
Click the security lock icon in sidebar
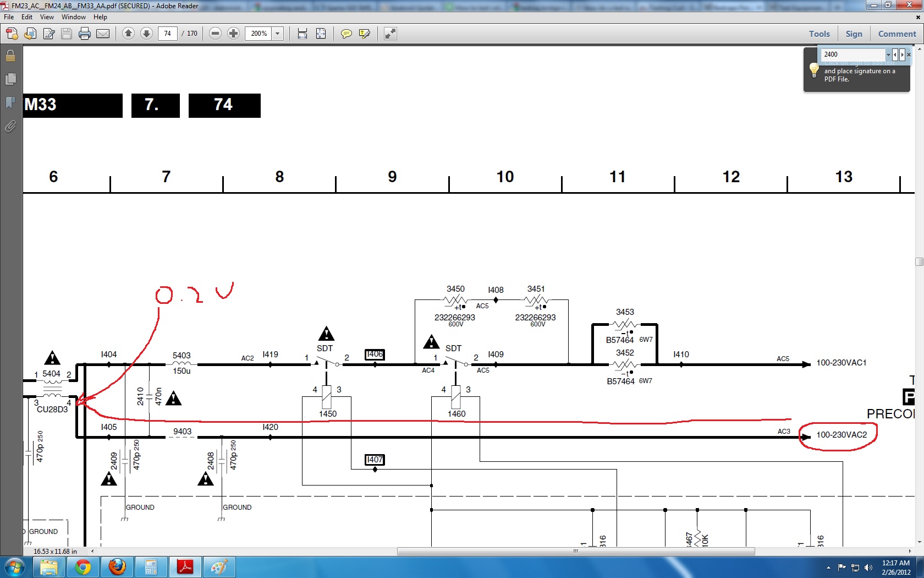point(10,56)
